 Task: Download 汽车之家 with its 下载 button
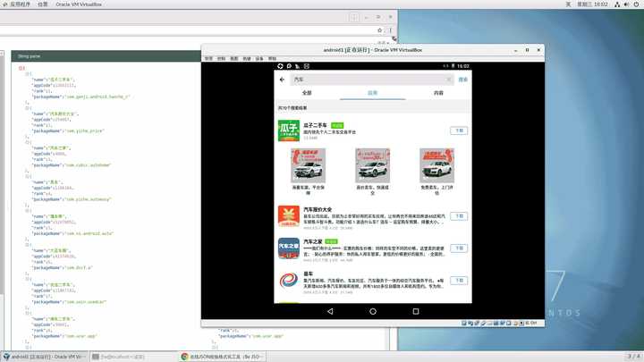click(459, 248)
